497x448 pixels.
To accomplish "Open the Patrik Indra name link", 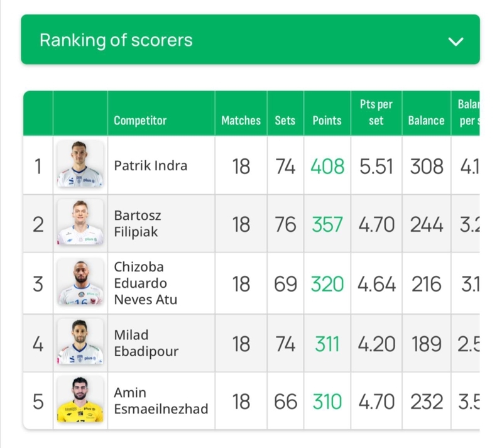I will click(x=151, y=165).
